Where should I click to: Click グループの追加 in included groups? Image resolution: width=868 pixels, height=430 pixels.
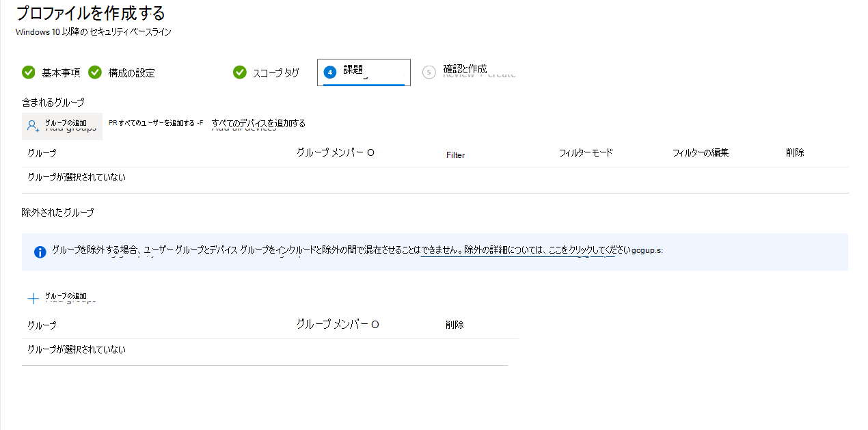(x=62, y=126)
